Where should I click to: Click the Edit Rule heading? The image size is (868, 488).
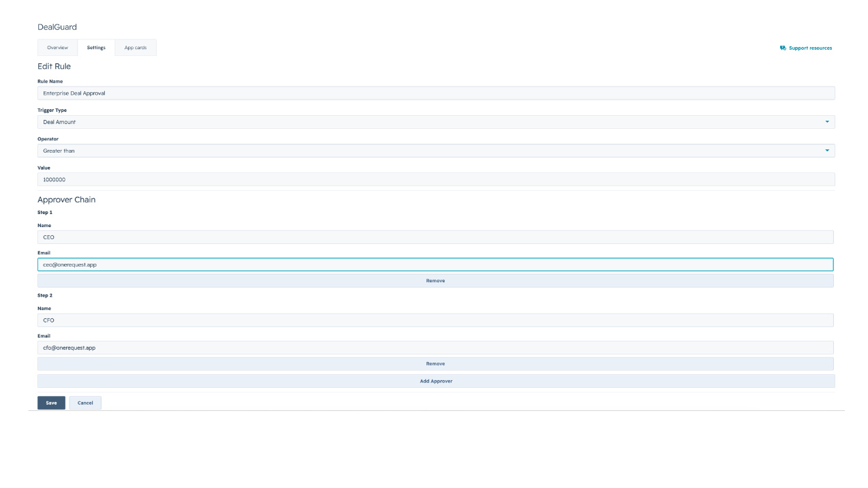(54, 67)
